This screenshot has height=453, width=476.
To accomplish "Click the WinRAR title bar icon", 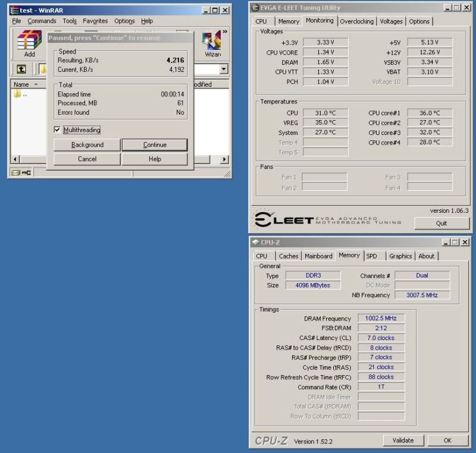I will 14,10.
